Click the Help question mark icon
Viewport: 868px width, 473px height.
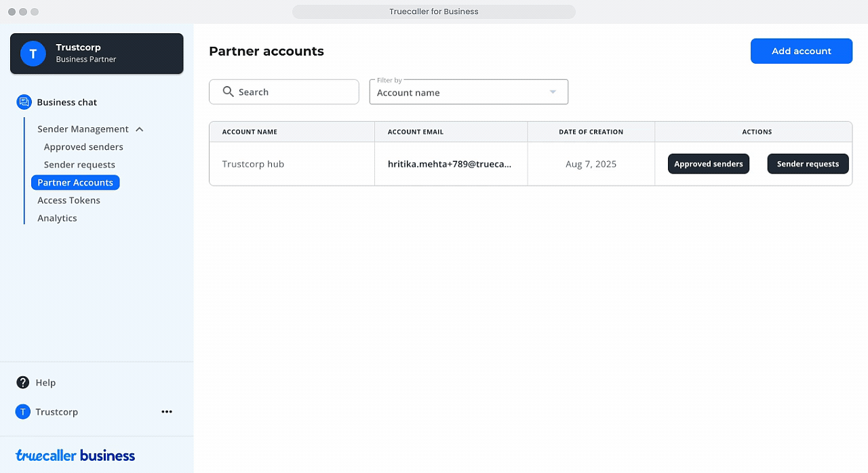click(x=23, y=383)
